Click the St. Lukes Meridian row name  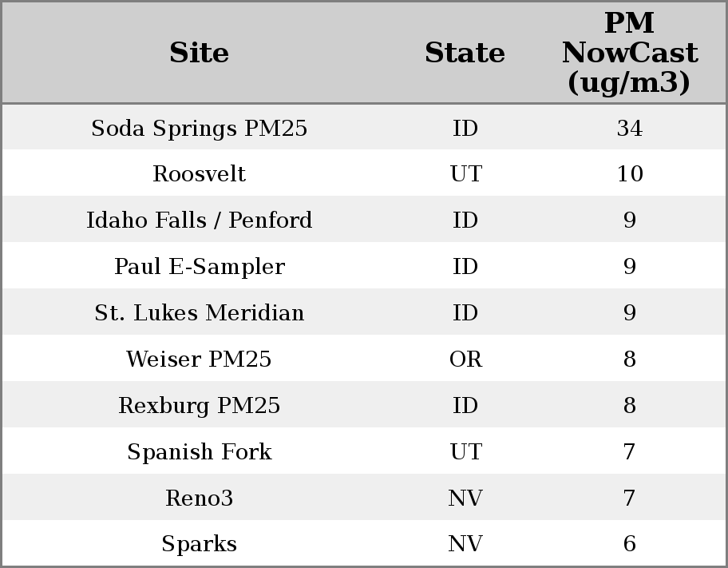(199, 313)
